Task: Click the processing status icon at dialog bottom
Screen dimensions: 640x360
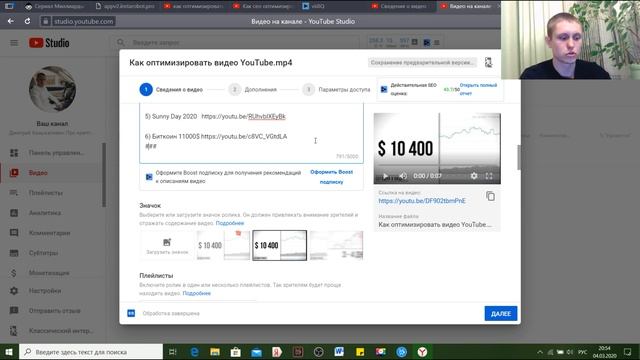Action: 131,313
